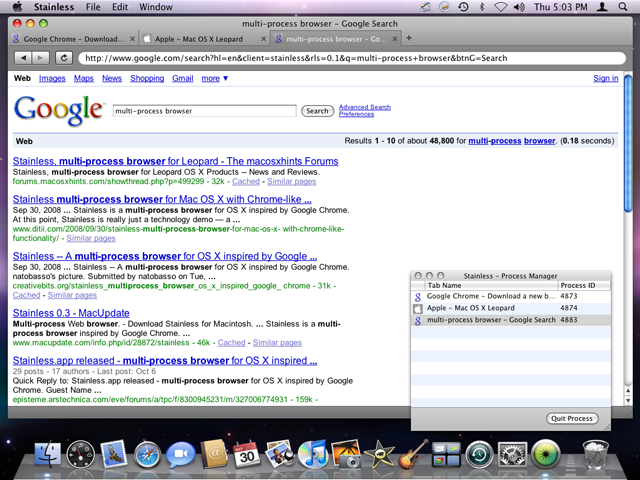Click the Sign in link
640x480 pixels.
605,78
